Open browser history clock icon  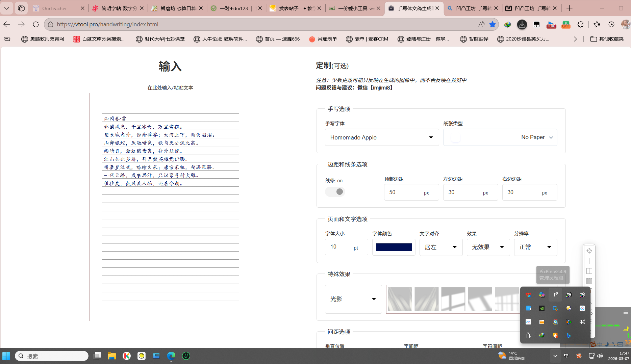coord(611,24)
